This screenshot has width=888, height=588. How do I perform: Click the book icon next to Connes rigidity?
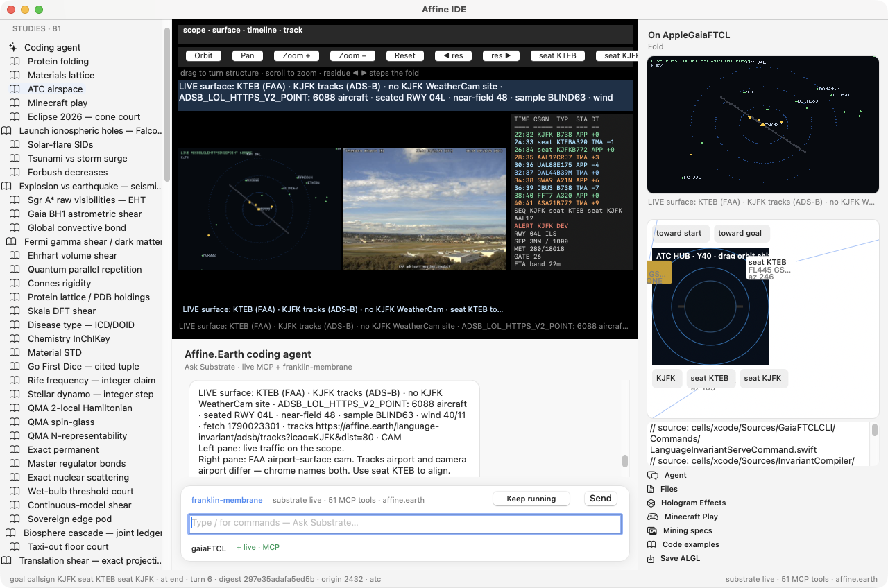click(15, 283)
